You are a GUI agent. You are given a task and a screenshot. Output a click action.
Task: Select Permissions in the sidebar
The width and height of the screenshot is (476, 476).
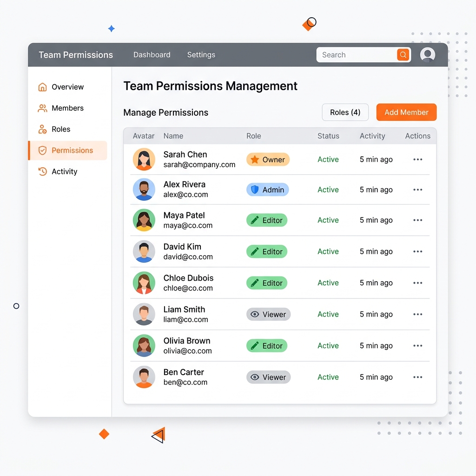(x=67, y=150)
